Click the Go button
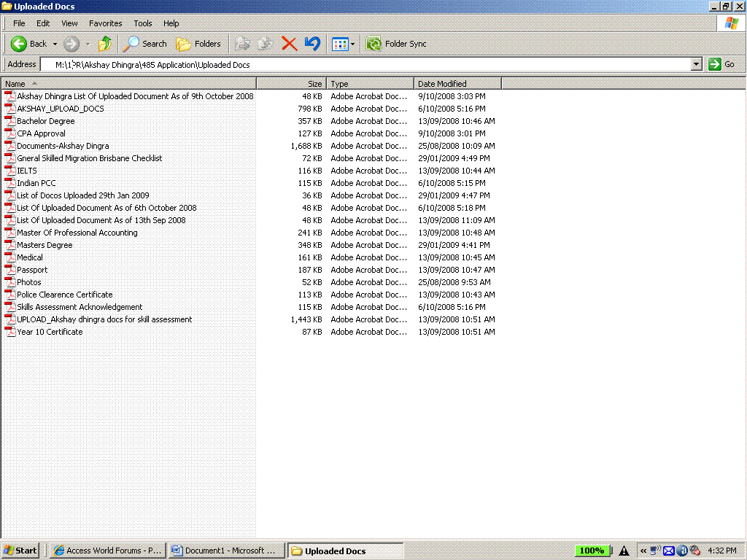The height and width of the screenshot is (560, 747). [721, 64]
